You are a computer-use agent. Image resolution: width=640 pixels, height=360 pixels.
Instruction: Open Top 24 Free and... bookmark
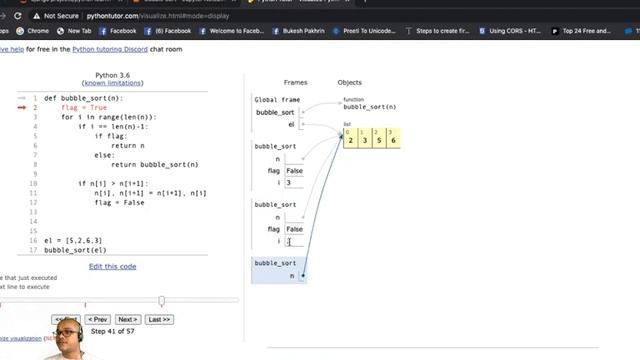[582, 31]
